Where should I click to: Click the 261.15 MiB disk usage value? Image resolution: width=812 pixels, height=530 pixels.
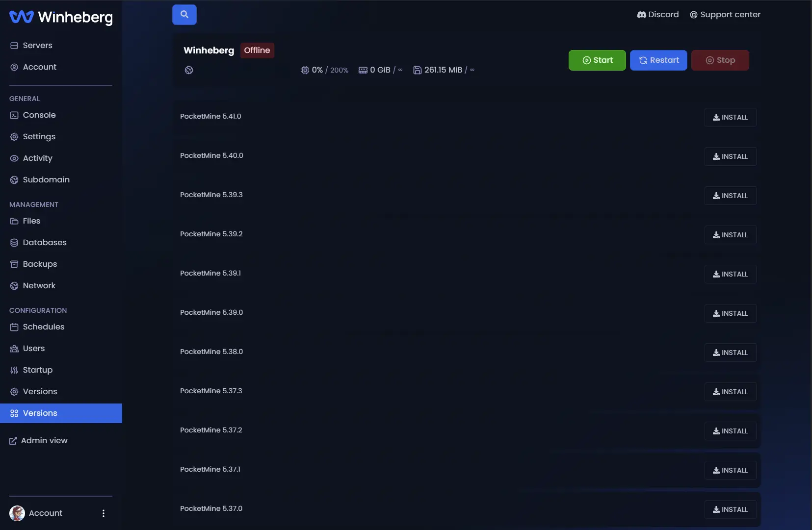pyautogui.click(x=443, y=70)
